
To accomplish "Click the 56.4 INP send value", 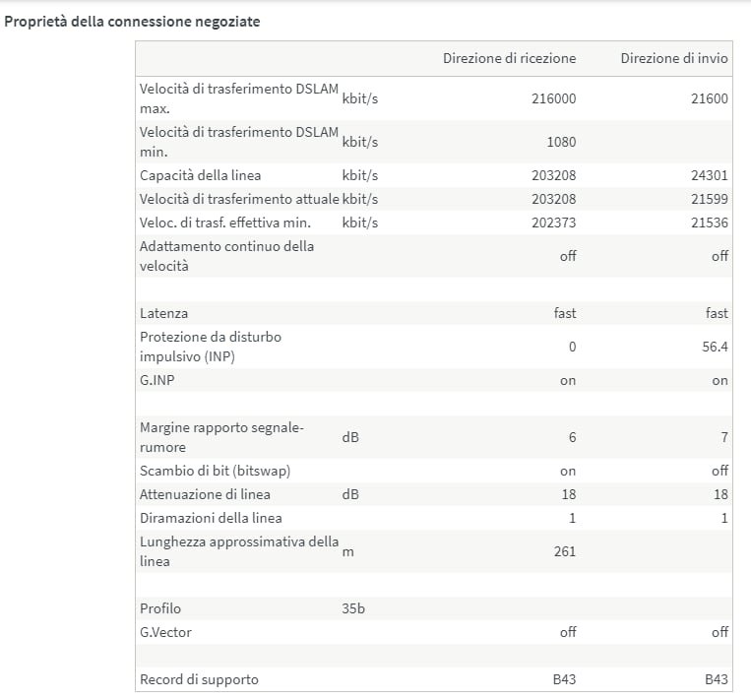I will 713,347.
